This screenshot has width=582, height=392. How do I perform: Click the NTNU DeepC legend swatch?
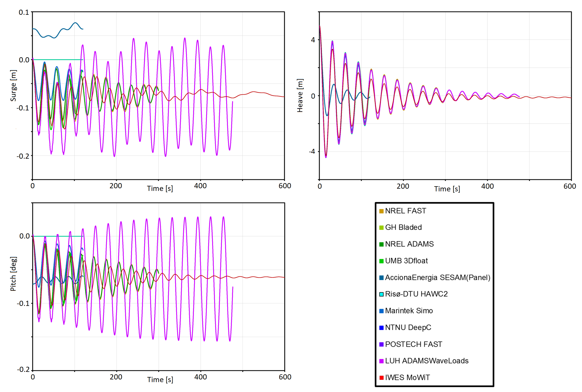click(381, 328)
